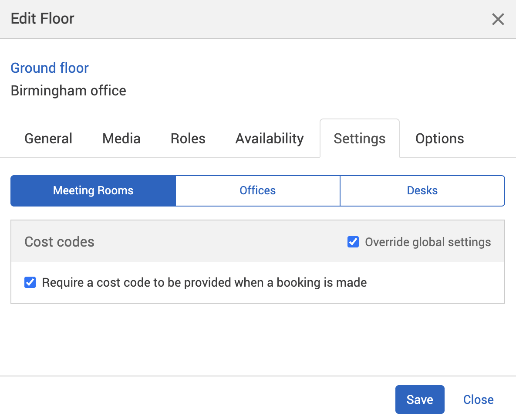Select the Meeting Rooms settings section
This screenshot has width=516, height=420.
93,190
